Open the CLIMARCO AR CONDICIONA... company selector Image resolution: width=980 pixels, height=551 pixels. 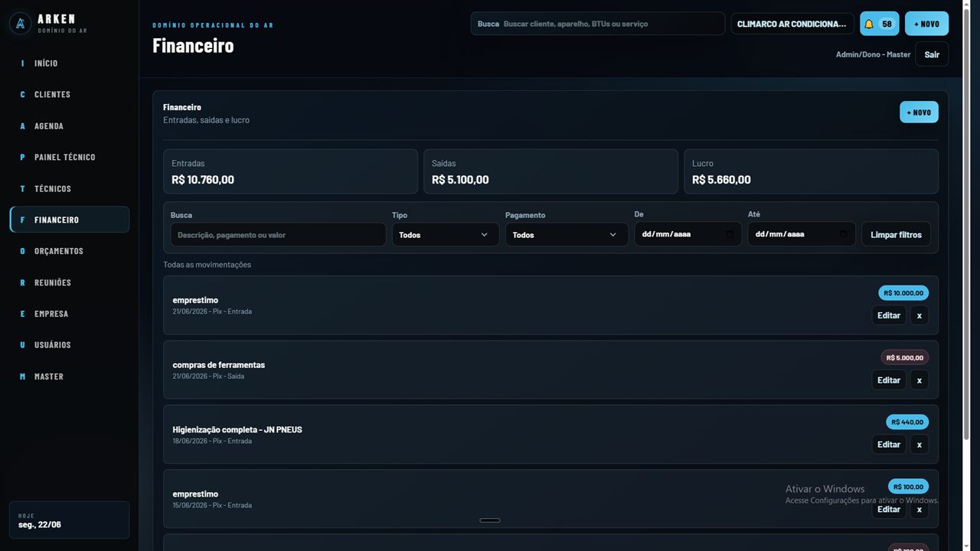click(x=792, y=24)
